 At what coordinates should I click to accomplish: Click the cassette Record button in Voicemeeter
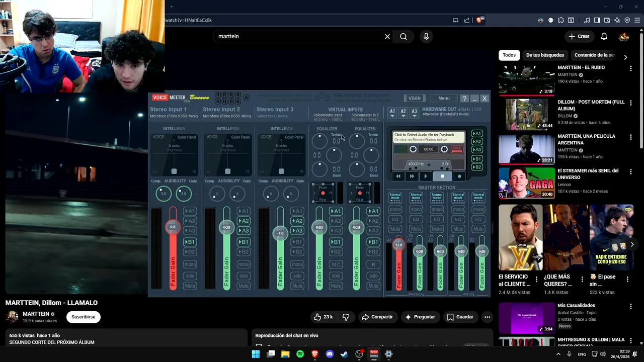tap(459, 176)
